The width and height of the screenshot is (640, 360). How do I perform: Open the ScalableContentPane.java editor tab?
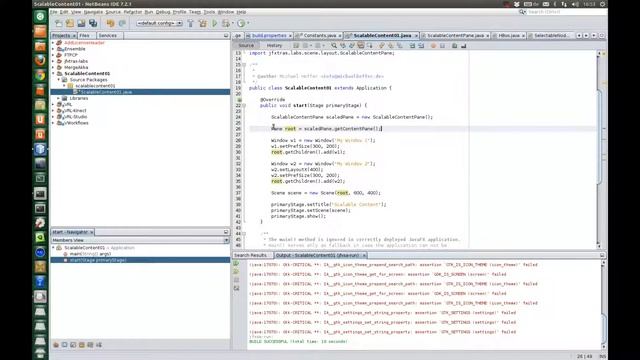click(x=455, y=36)
